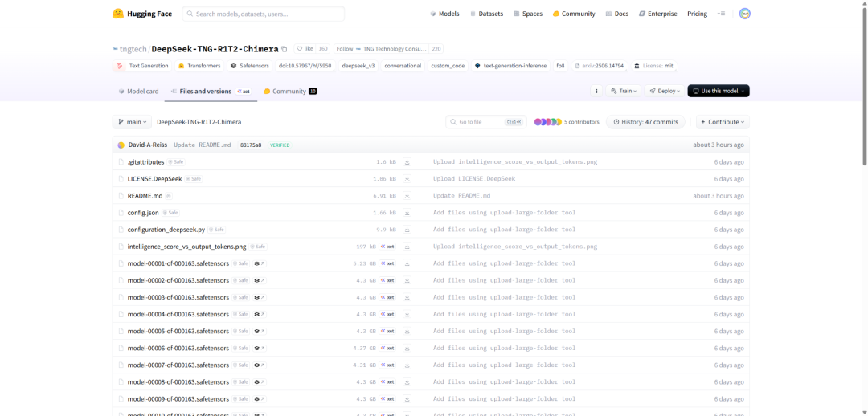Switch to the Model card tab
The width and height of the screenshot is (868, 416).
click(x=138, y=92)
